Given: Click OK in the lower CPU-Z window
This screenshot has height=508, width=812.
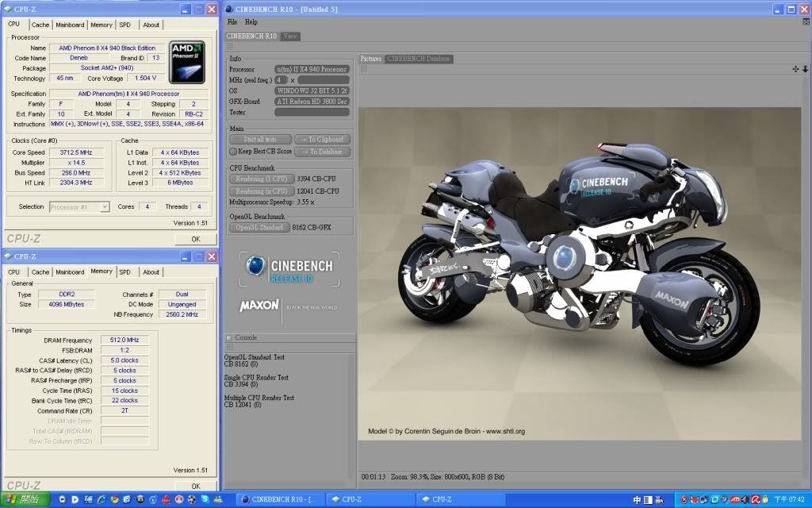Looking at the screenshot, I should pos(195,487).
